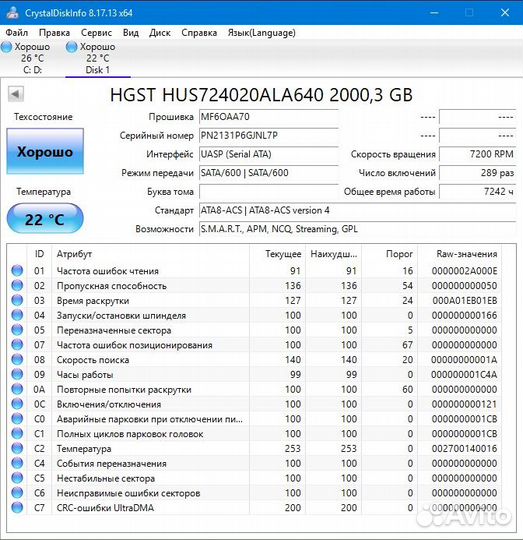The width and height of the screenshot is (523, 540).
Task: Click the 22 °C temperature button
Action: pyautogui.click(x=45, y=219)
